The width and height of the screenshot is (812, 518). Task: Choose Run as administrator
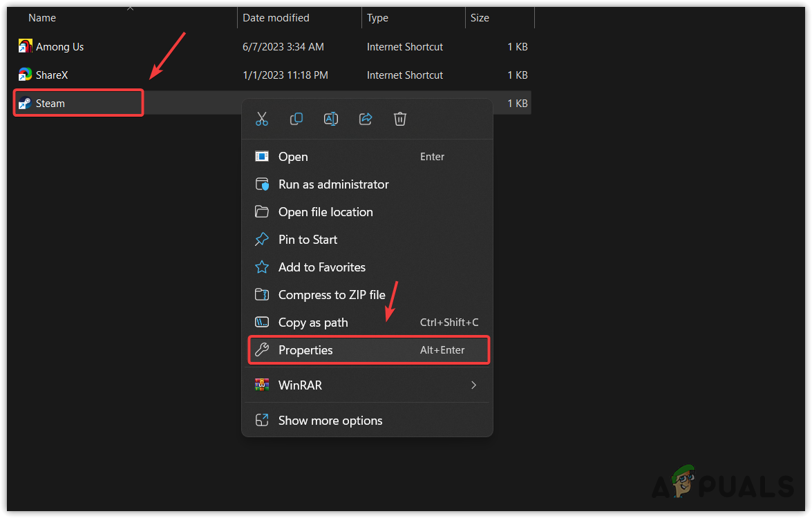tap(367, 184)
